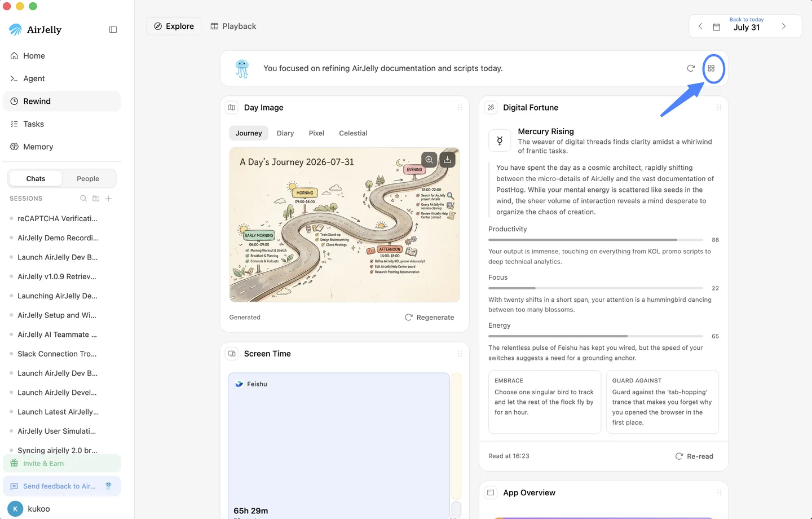Image resolution: width=812 pixels, height=519 pixels.
Task: Open the Agent section
Action: point(62,78)
